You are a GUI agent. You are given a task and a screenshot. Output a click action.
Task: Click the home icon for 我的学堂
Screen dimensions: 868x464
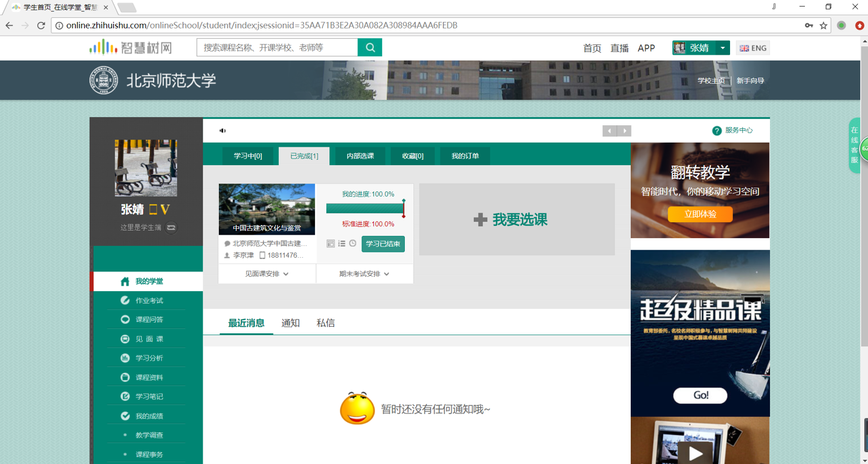pyautogui.click(x=125, y=282)
